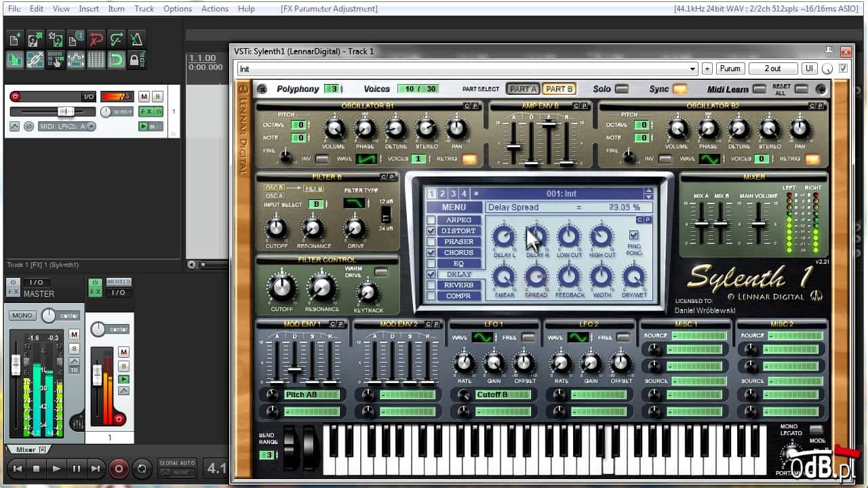
Task: Enable the EQ checkbox
Action: tap(431, 264)
